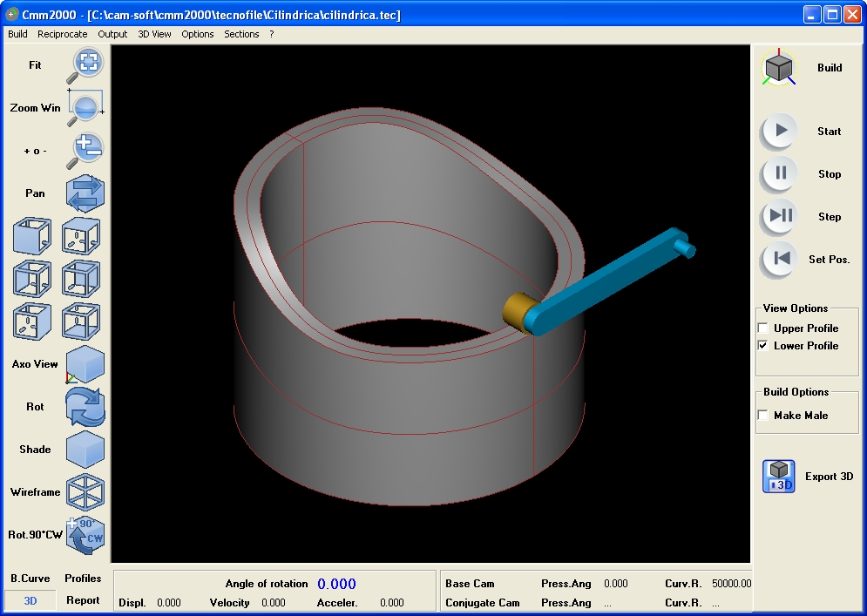Open the ? help menu

coord(272,34)
